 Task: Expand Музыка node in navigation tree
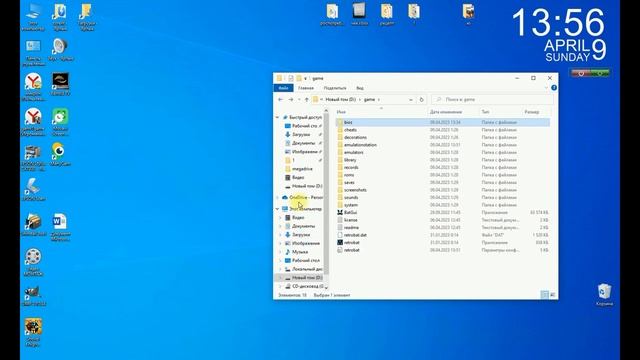click(280, 252)
